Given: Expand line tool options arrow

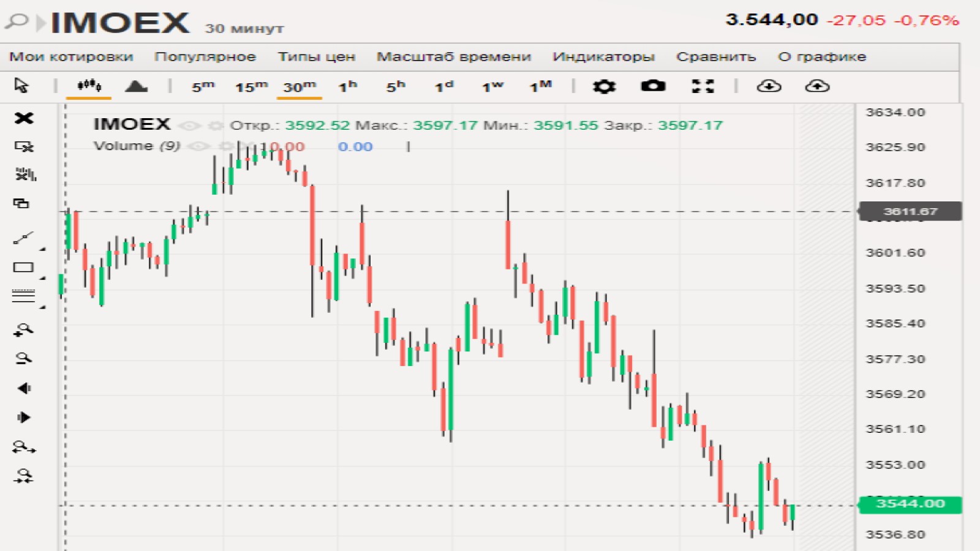Looking at the screenshot, I should 42,249.
